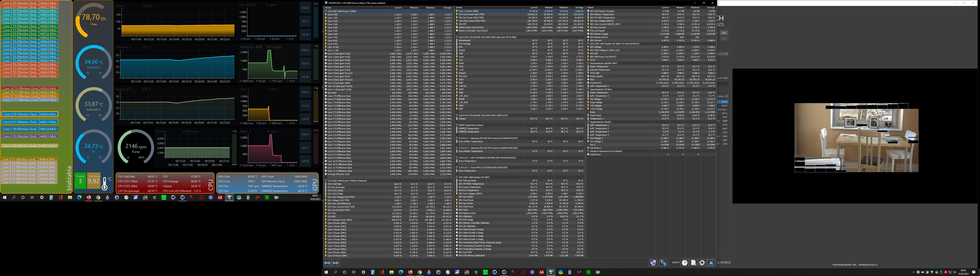This screenshot has width=980, height=276.
Task: Select 'GPU Thermal Diode' row in HWiNFO
Action: (520, 181)
